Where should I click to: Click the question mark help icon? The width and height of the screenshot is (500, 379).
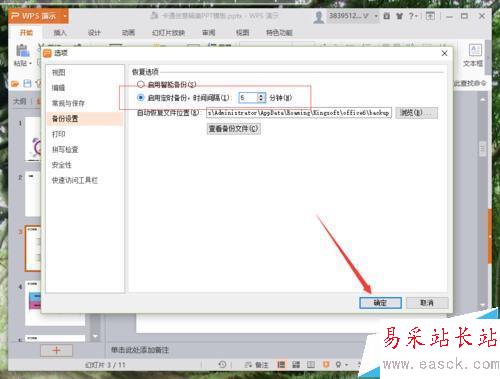tap(412, 16)
